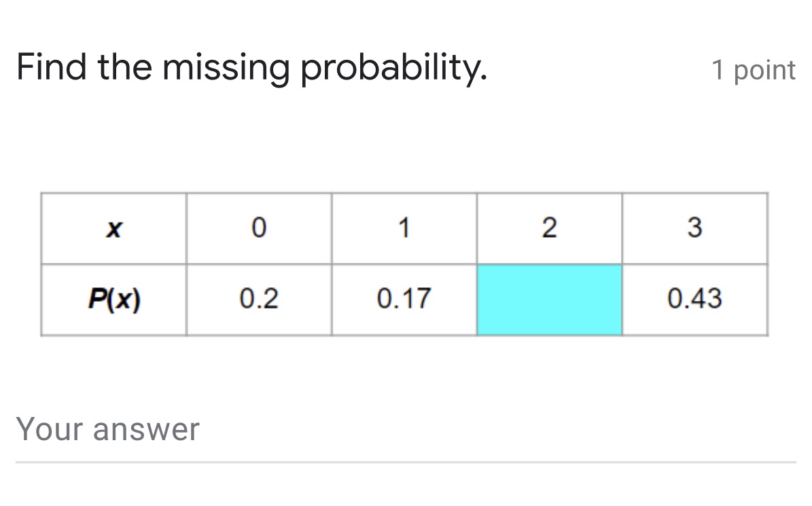Click the 1 point label
The image size is (812, 506).
point(754,69)
